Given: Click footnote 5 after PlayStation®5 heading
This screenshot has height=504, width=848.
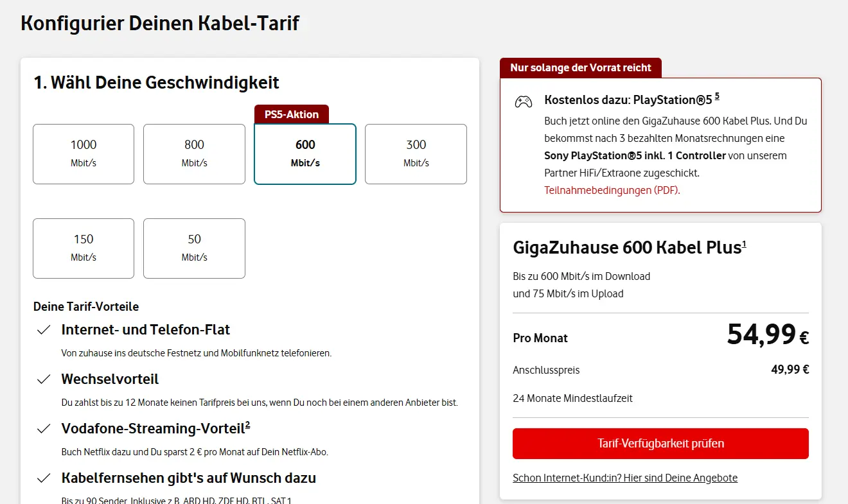Looking at the screenshot, I should tap(717, 96).
